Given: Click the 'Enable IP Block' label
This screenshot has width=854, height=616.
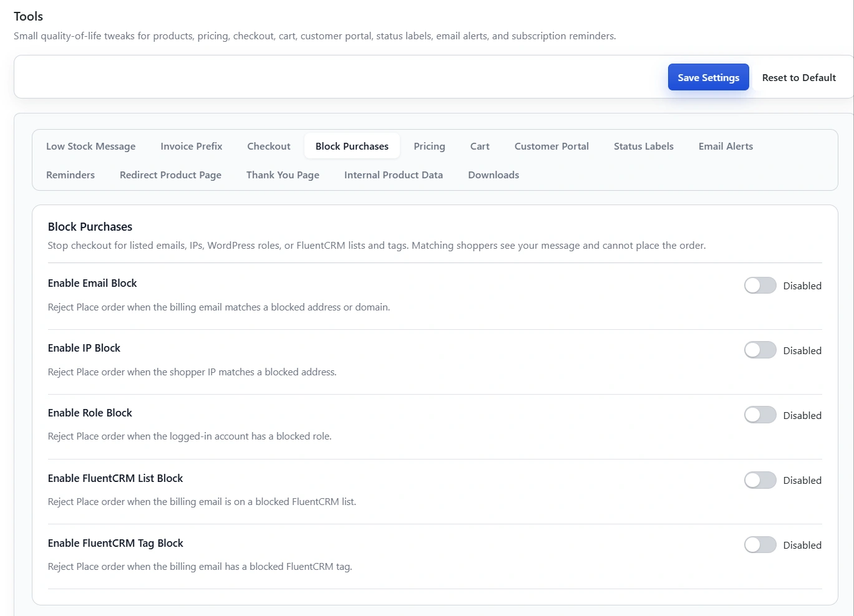Looking at the screenshot, I should click(x=84, y=348).
